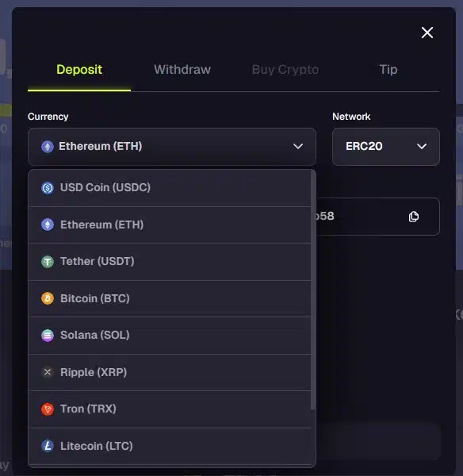Viewport: 463px width, 476px height.
Task: Click the orange Bitcoin icon
Action: pos(48,298)
